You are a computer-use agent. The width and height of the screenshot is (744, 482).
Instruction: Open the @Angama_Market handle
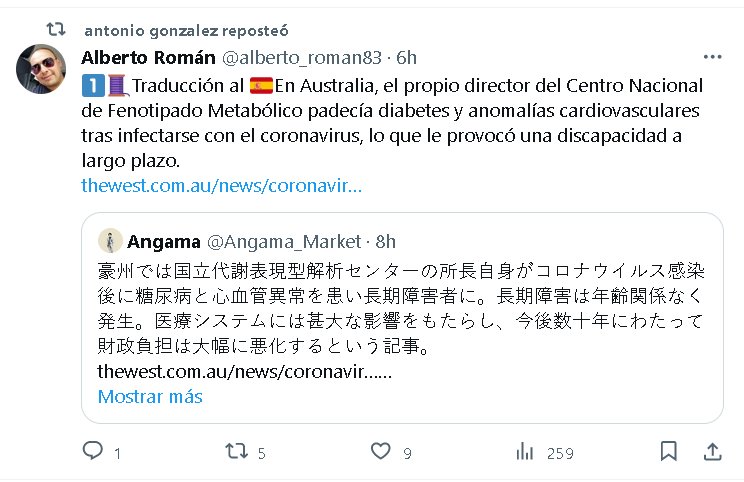[284, 241]
